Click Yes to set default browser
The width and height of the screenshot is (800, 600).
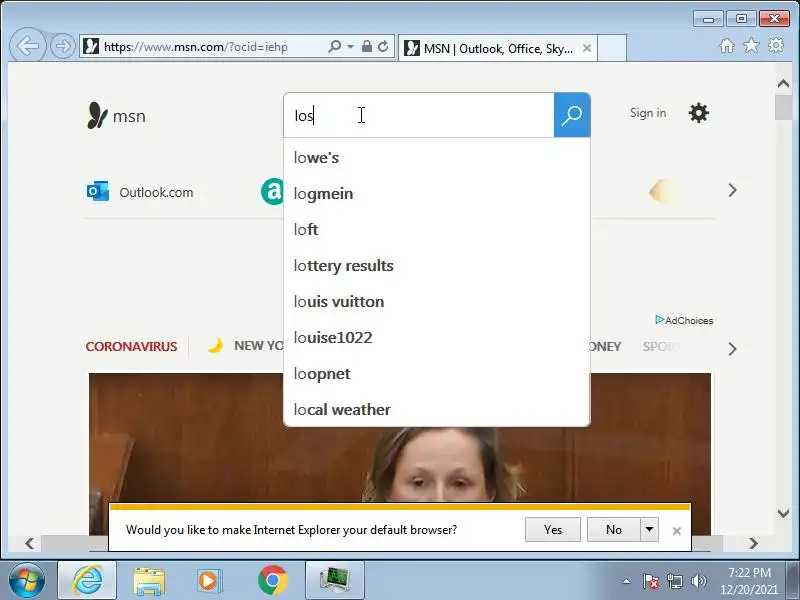[553, 530]
